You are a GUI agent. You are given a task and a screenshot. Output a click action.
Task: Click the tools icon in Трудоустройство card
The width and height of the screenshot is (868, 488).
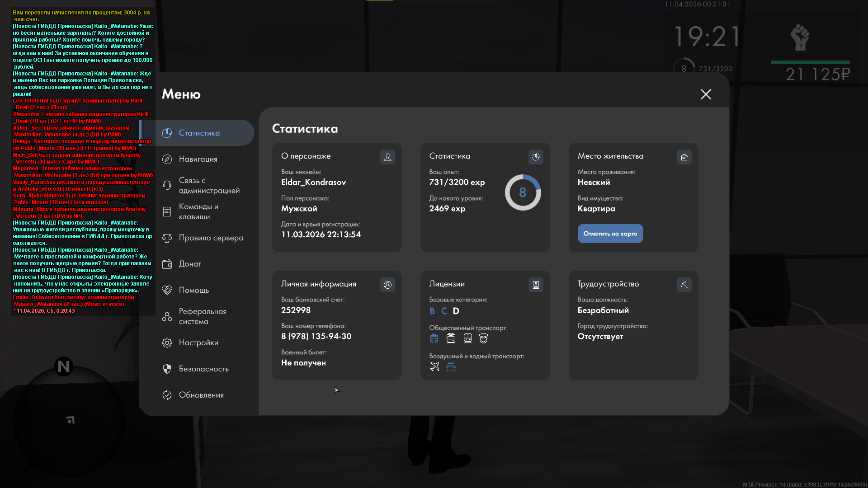[x=684, y=285]
